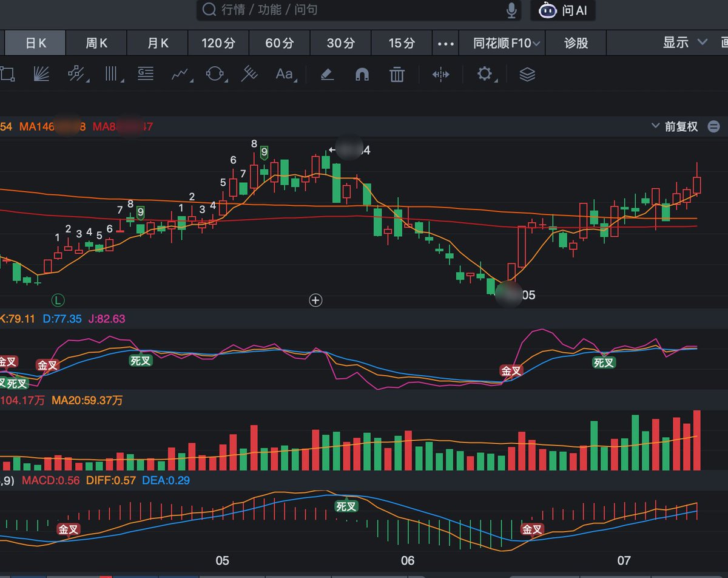This screenshot has height=578, width=728.
Task: Toggle the L marker below the chart
Action: [58, 299]
